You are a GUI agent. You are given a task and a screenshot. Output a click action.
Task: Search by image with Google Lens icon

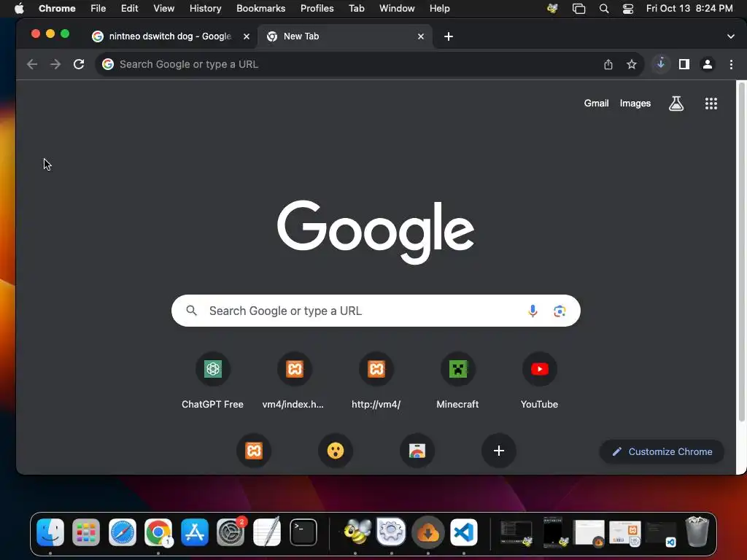point(560,311)
